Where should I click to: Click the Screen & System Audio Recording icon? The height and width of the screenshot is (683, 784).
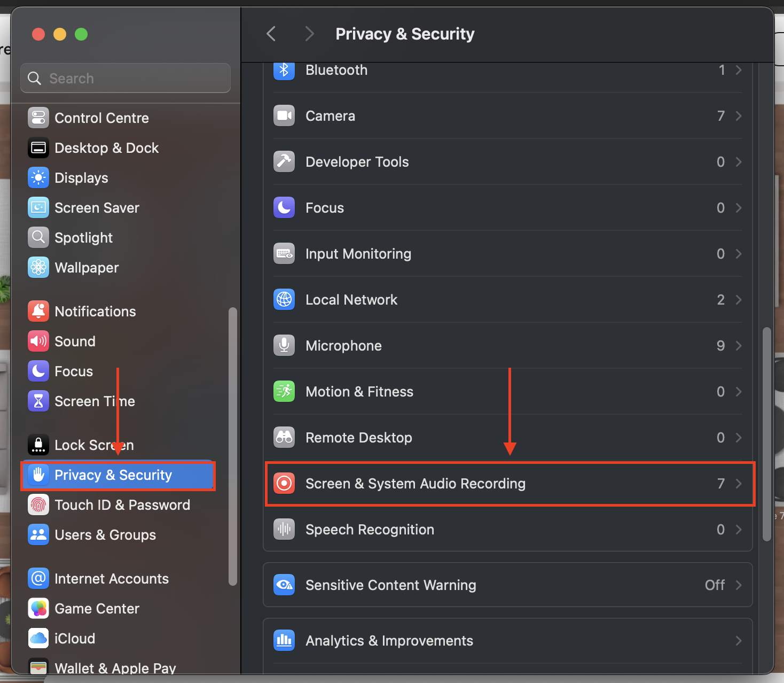click(x=284, y=484)
